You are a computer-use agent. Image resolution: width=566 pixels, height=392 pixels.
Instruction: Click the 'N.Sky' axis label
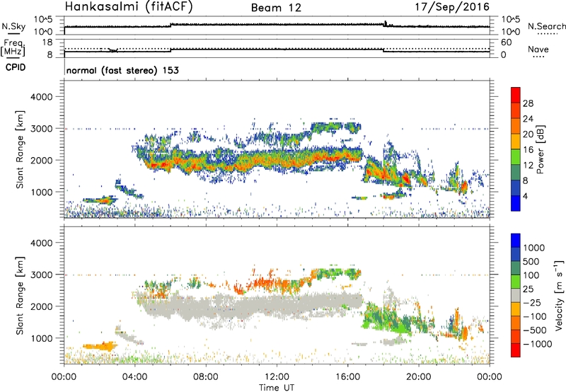[x=13, y=26]
